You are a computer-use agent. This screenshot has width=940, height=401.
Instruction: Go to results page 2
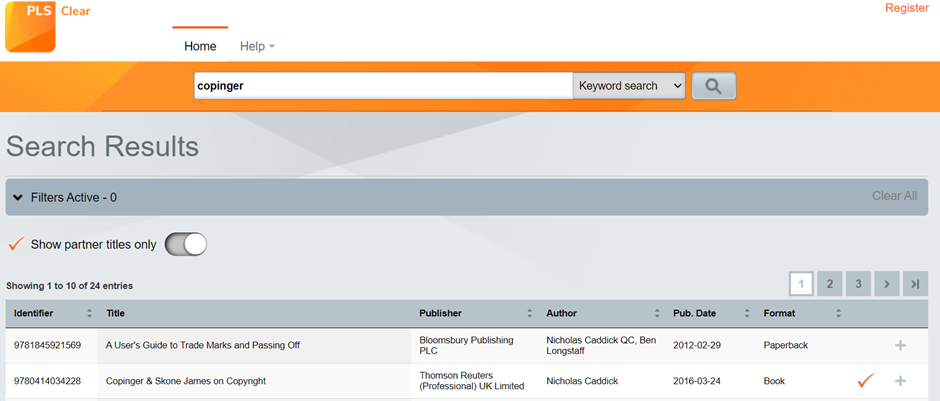[x=830, y=284]
